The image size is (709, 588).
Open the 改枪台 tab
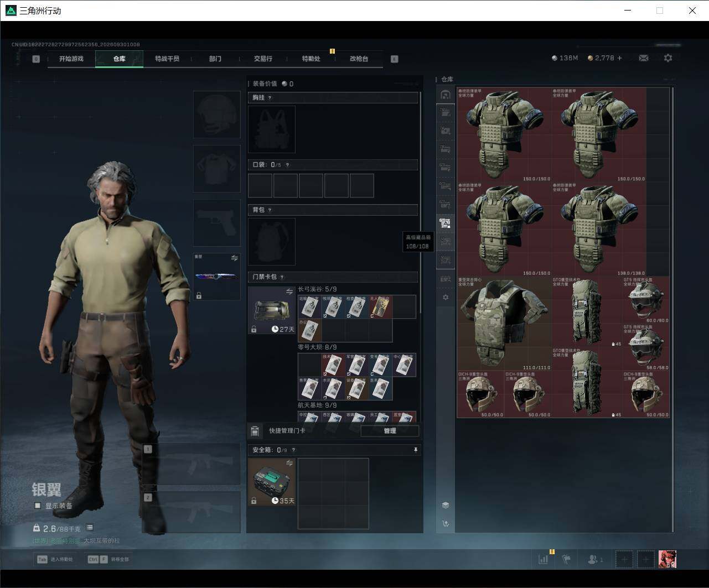tap(359, 59)
